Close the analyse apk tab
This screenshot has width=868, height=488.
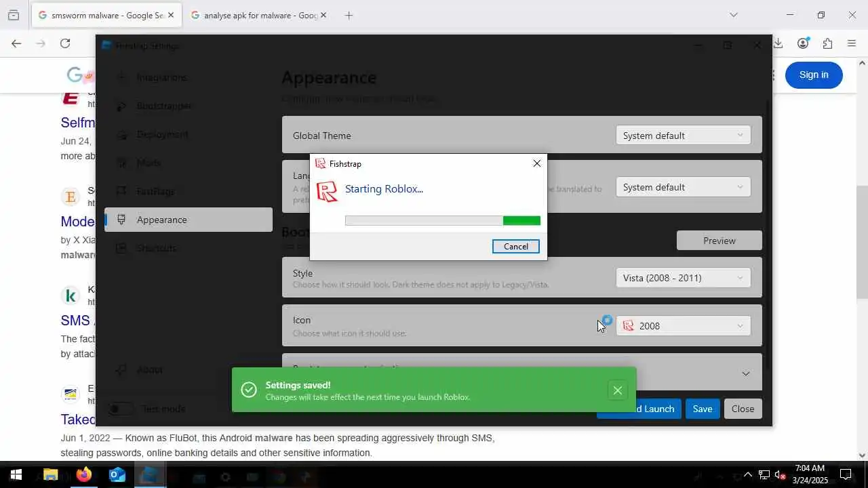(x=323, y=15)
